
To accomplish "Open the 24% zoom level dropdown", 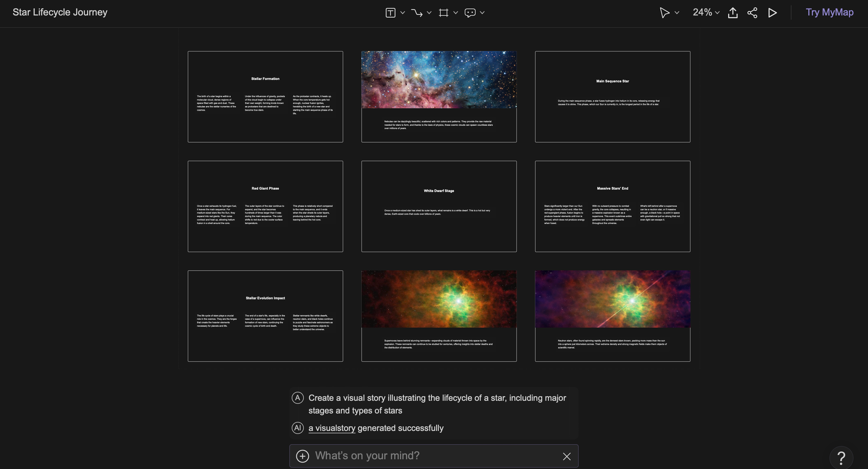I will point(706,13).
